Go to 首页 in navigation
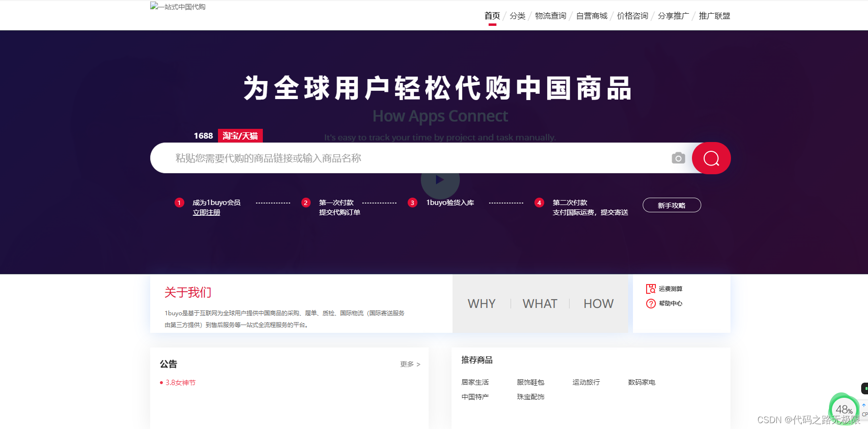This screenshot has width=868, height=429. click(x=492, y=16)
